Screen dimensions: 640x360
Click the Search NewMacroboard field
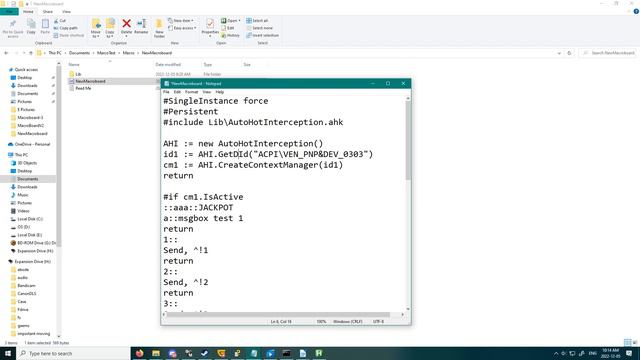coord(608,53)
